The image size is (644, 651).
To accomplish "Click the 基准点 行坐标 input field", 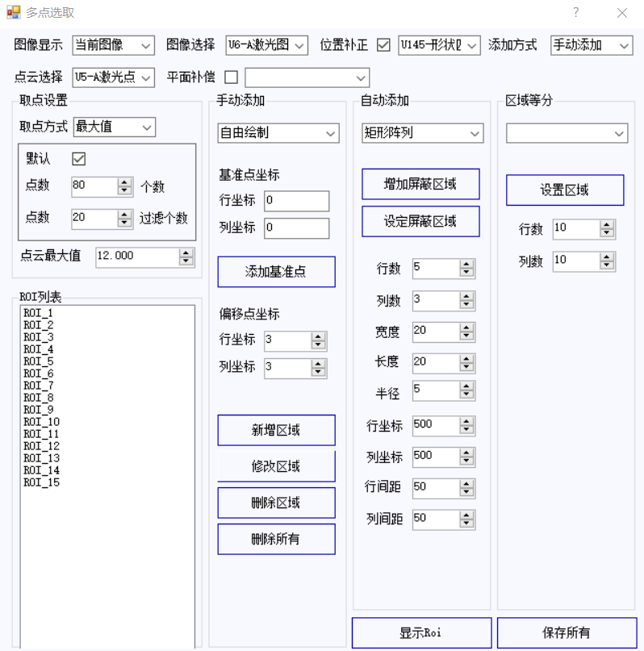I will tap(296, 201).
